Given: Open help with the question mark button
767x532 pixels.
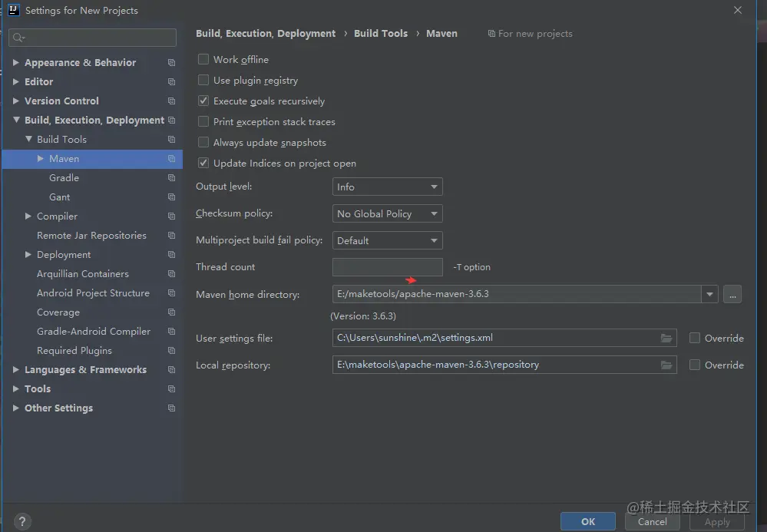Looking at the screenshot, I should [x=22, y=521].
